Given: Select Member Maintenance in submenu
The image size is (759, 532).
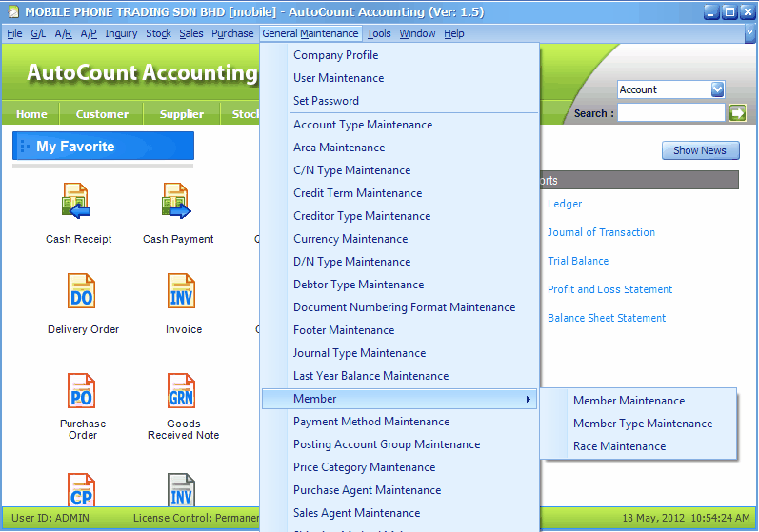Looking at the screenshot, I should [639, 401].
